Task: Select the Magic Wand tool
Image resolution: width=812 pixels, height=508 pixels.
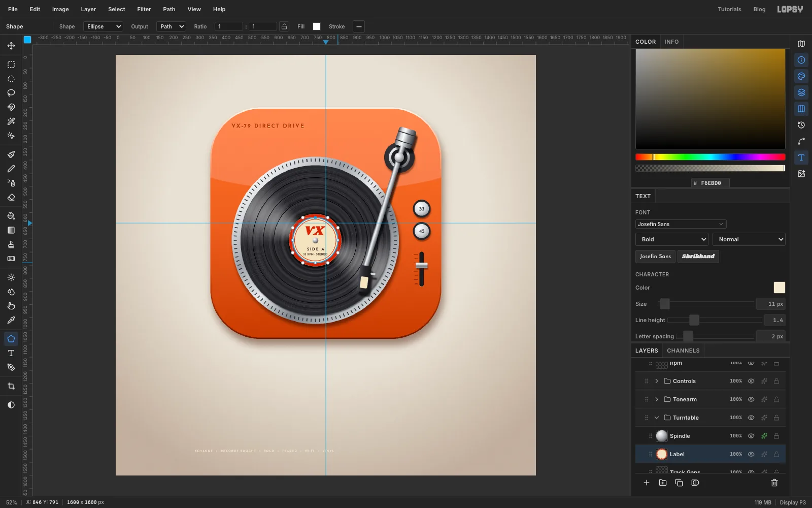Action: 11,121
